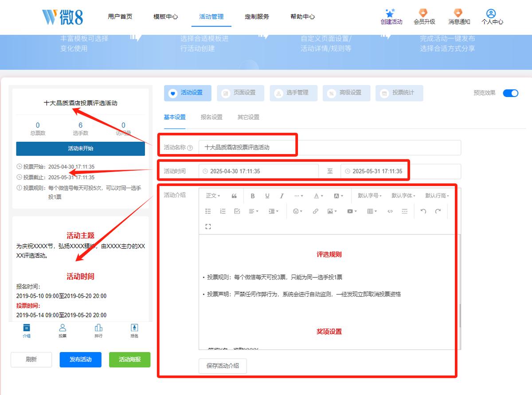Insert a horizontal divider line

(x=404, y=211)
